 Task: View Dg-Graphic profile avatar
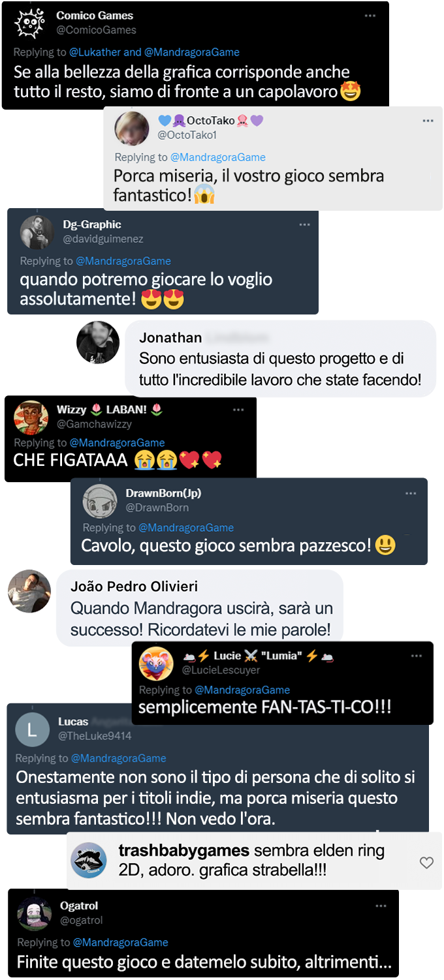pos(37,232)
